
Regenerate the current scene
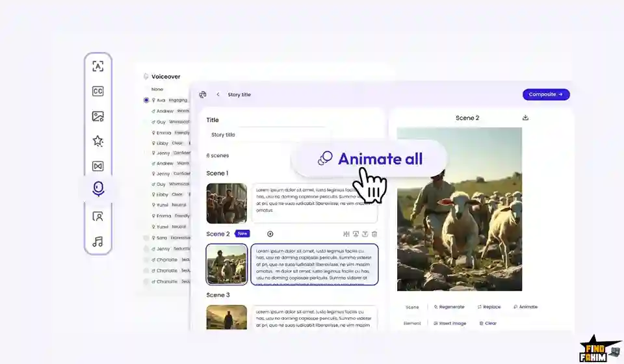pyautogui.click(x=449, y=307)
